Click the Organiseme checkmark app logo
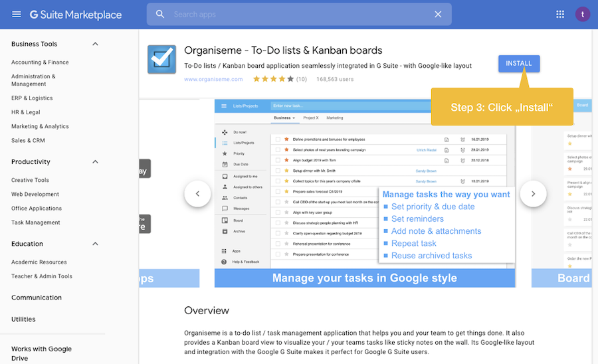This screenshot has height=364, width=598. 161,60
